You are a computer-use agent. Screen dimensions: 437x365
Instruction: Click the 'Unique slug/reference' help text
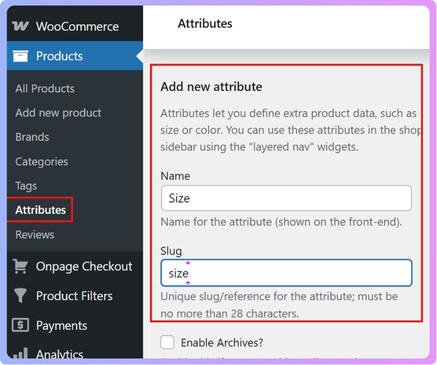coord(279,305)
